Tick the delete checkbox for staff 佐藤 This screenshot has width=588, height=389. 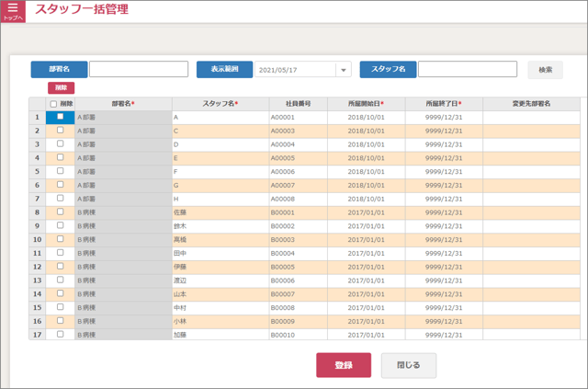click(x=61, y=212)
